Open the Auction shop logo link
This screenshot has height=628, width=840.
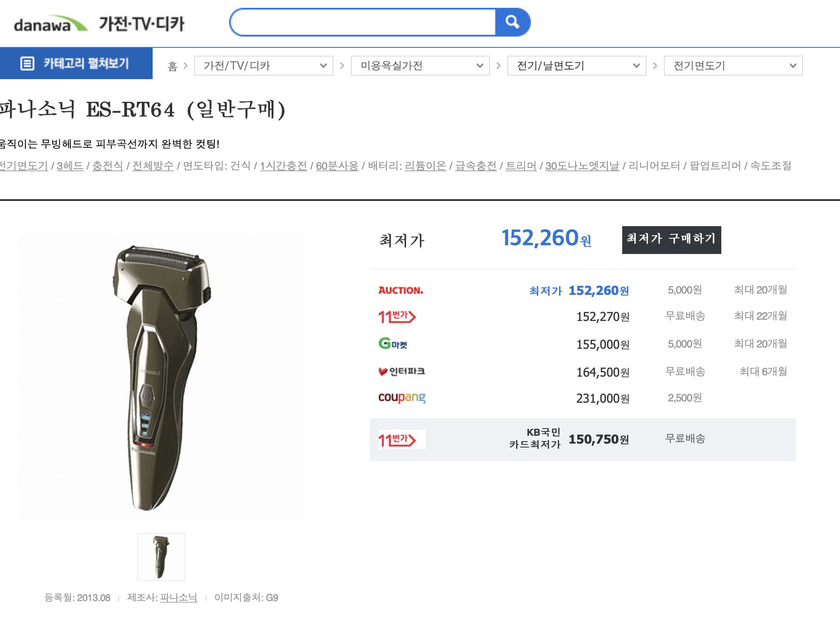(x=400, y=290)
